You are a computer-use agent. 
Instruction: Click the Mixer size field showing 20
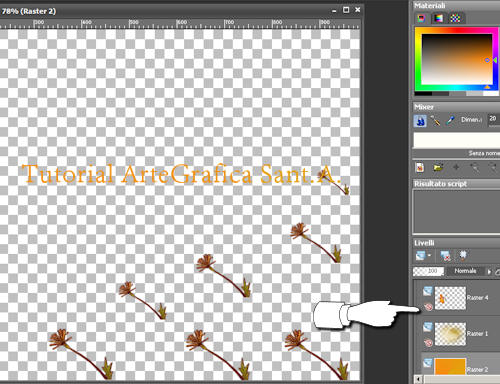point(494,119)
